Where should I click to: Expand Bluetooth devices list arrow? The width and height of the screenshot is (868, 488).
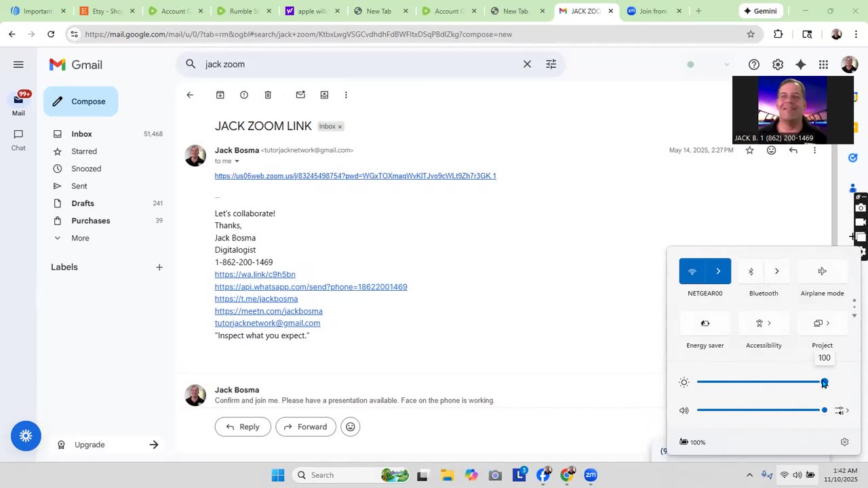pos(776,271)
